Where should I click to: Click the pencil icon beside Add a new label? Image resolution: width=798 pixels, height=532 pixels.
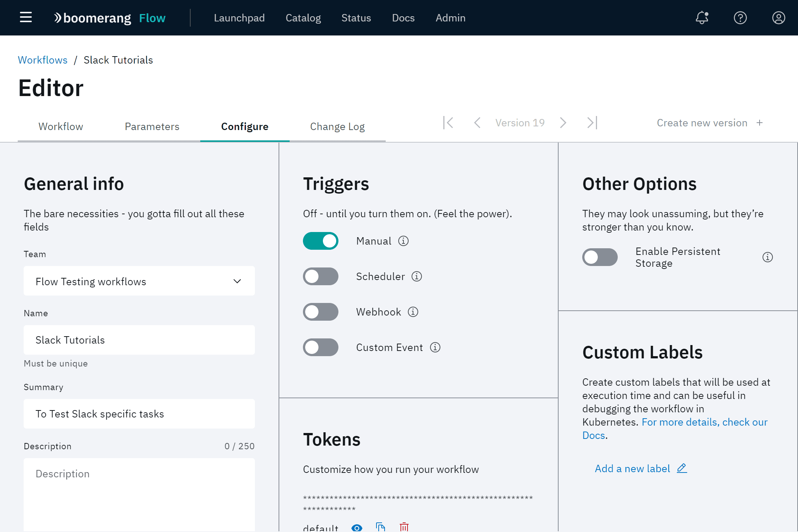coord(682,468)
